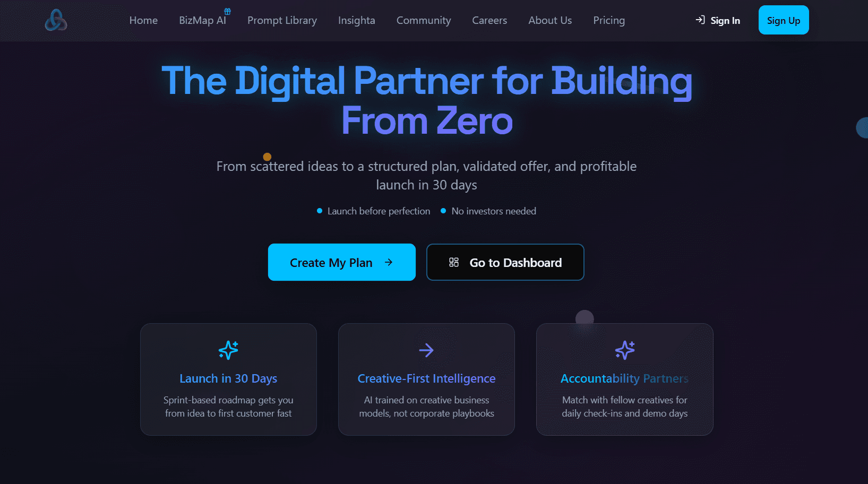The height and width of the screenshot is (484, 868).
Task: View the Pricing page
Action: 609,20
